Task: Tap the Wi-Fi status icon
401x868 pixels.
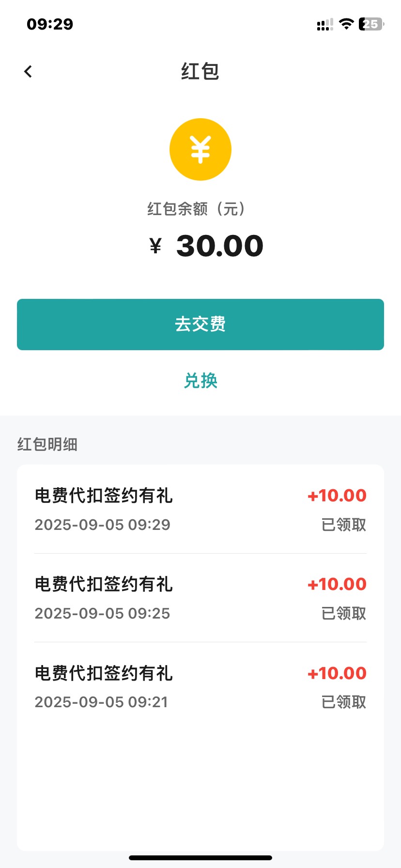Action: (346, 24)
